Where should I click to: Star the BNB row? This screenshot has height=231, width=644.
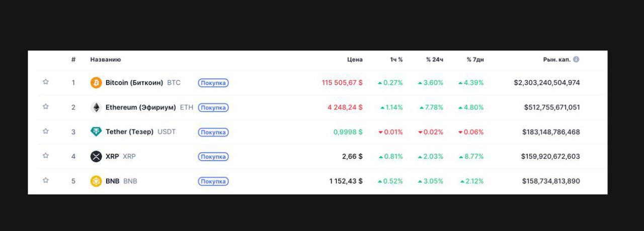(46, 181)
